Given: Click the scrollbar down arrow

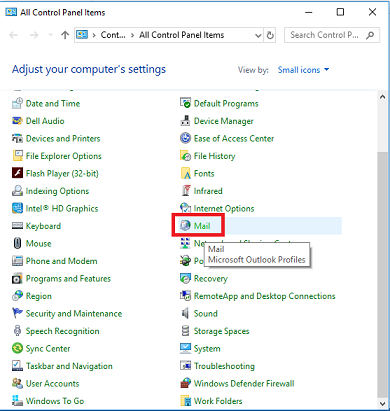Looking at the screenshot, I should 383,404.
